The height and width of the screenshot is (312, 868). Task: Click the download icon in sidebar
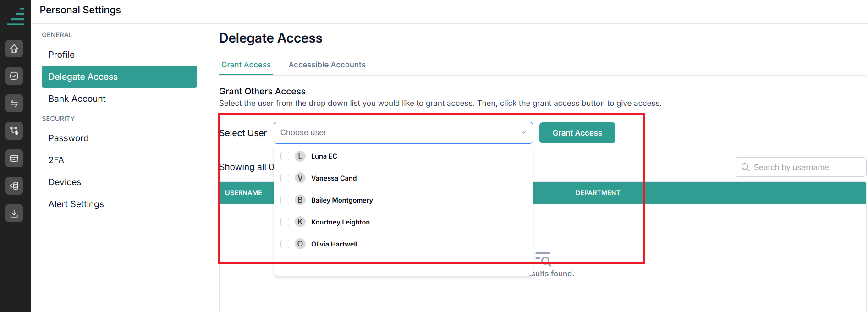[x=14, y=213]
